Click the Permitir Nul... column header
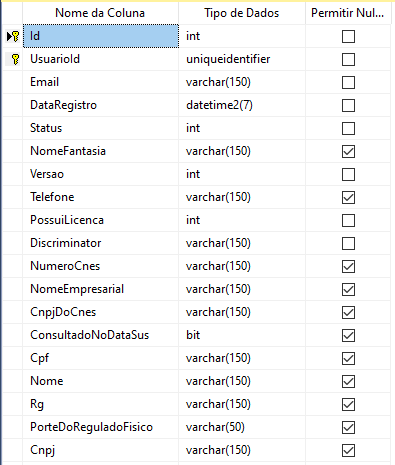The height and width of the screenshot is (465, 395). pyautogui.click(x=348, y=13)
